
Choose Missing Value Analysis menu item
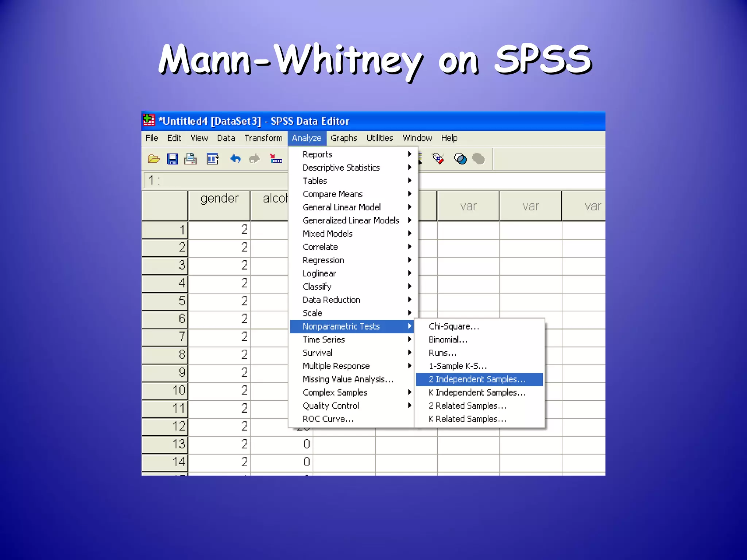click(x=351, y=379)
